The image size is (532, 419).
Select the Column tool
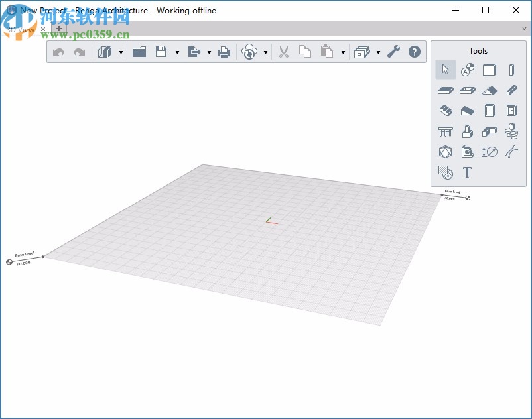tap(511, 70)
